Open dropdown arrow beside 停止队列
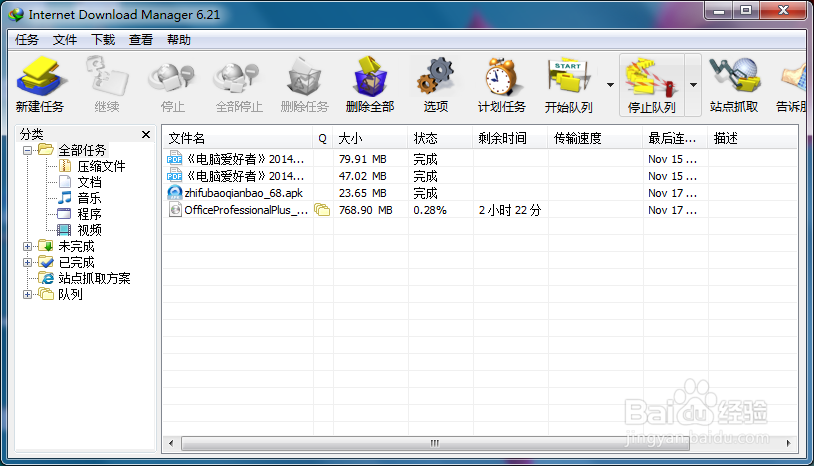The width and height of the screenshot is (814, 466). tap(693, 85)
